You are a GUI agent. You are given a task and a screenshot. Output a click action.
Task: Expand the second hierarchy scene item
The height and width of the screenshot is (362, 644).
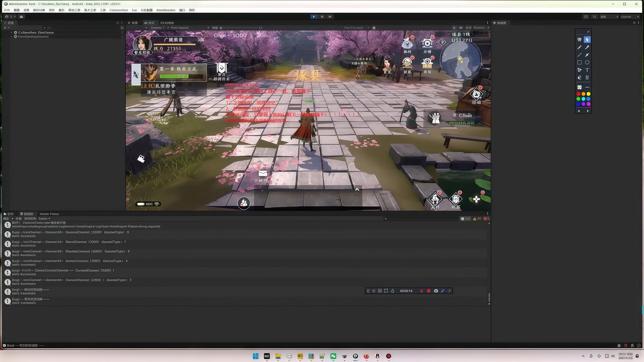(11, 37)
